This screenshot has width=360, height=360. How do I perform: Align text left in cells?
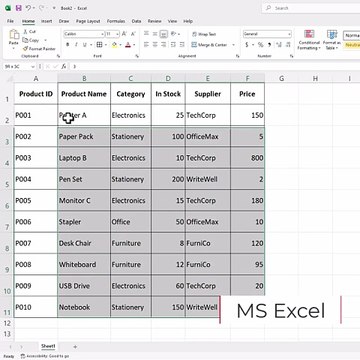(146, 45)
